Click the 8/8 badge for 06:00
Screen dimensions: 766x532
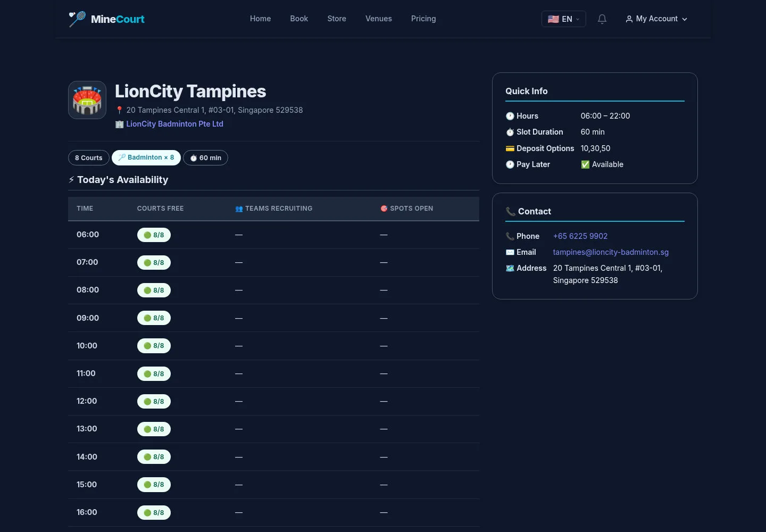coord(154,235)
